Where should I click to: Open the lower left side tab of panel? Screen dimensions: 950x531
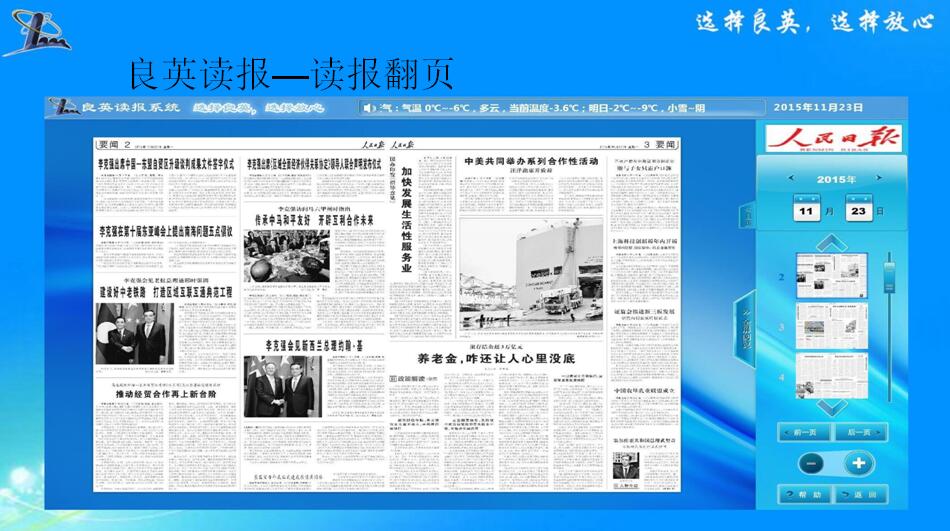coord(746,329)
